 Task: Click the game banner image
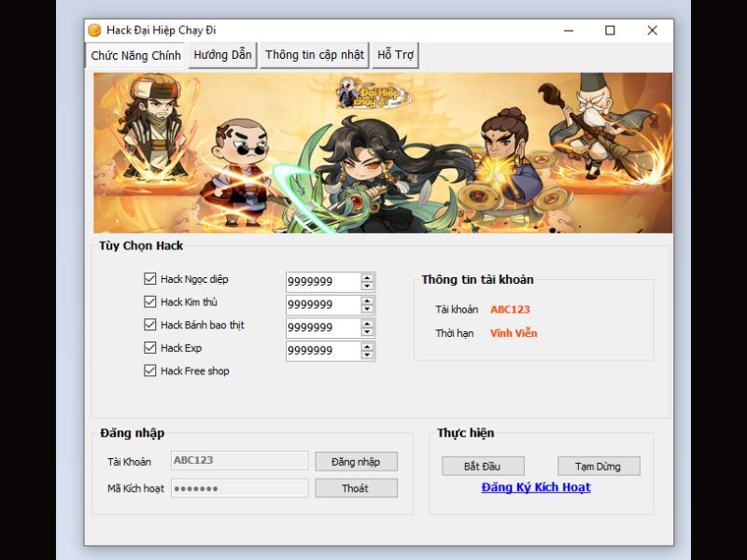tap(383, 153)
